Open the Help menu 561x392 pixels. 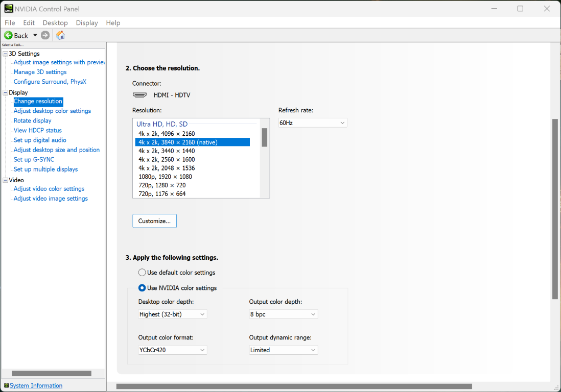click(x=113, y=23)
